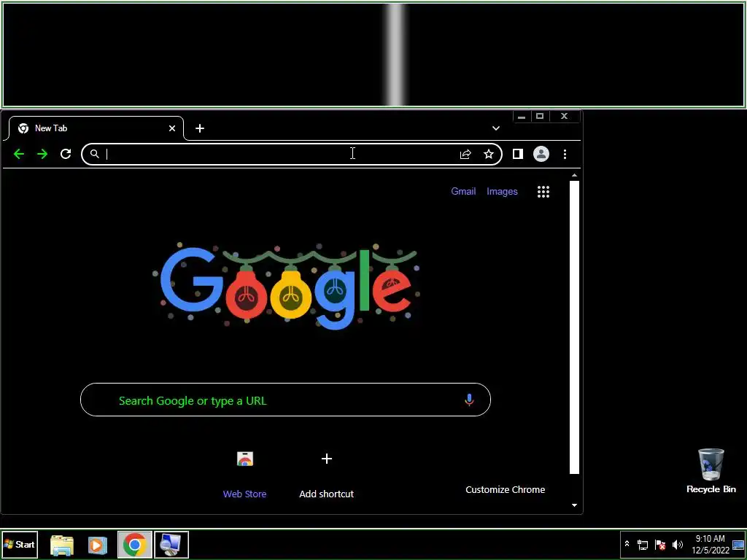Viewport: 747px width, 560px height.
Task: Click Customize Chrome button
Action: [x=506, y=489]
